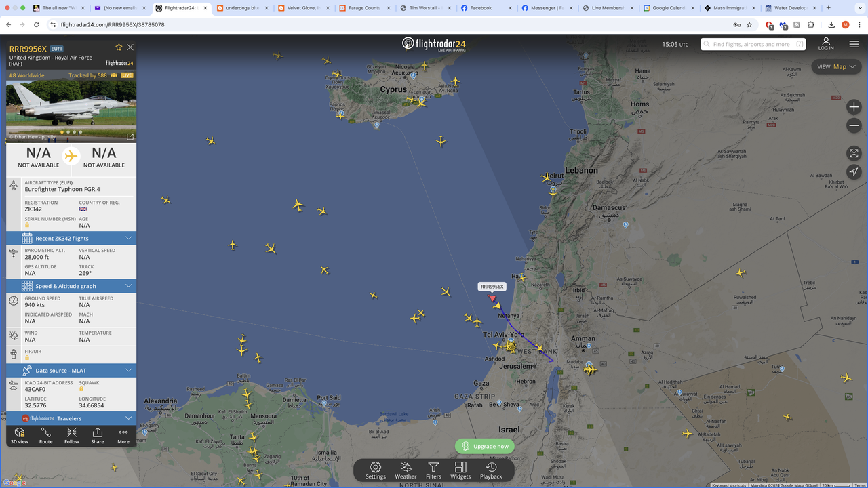Viewport: 868px width, 488px height.
Task: Open Playback mode
Action: (x=491, y=470)
